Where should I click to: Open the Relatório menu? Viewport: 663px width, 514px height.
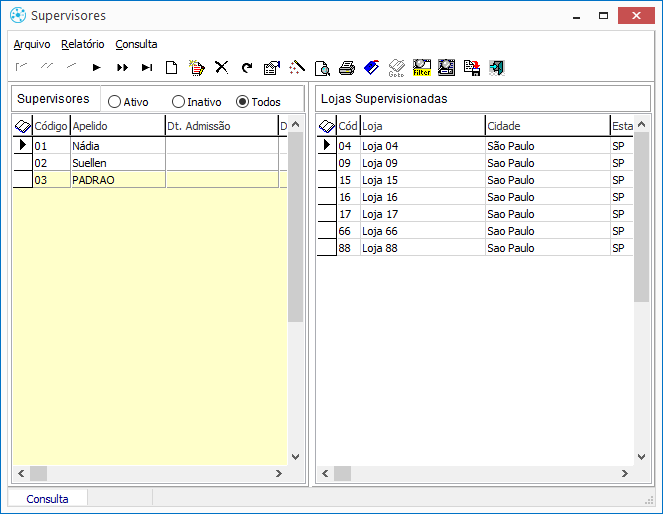(x=82, y=44)
